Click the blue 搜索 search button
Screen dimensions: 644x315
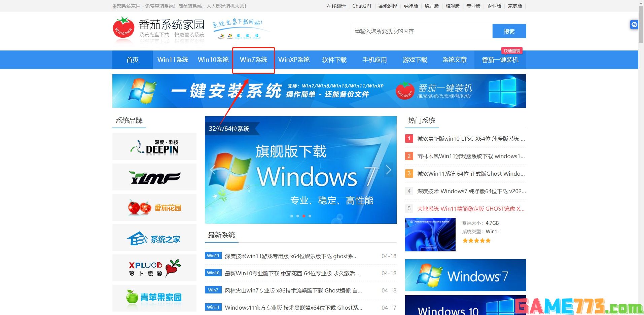(509, 31)
